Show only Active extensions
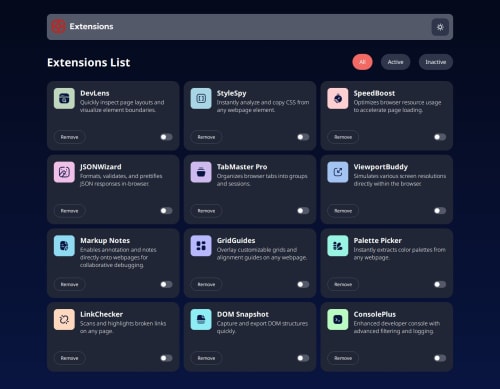Image resolution: width=500 pixels, height=389 pixels. pyautogui.click(x=395, y=62)
